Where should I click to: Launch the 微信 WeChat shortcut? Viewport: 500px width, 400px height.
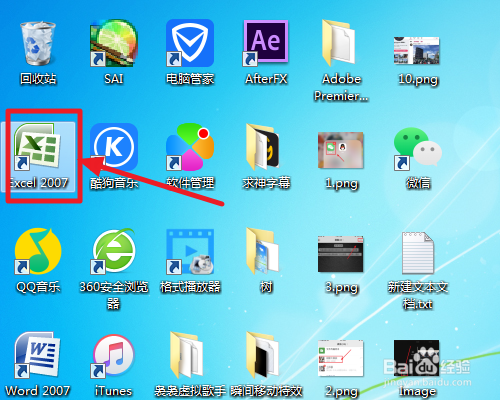click(x=417, y=149)
